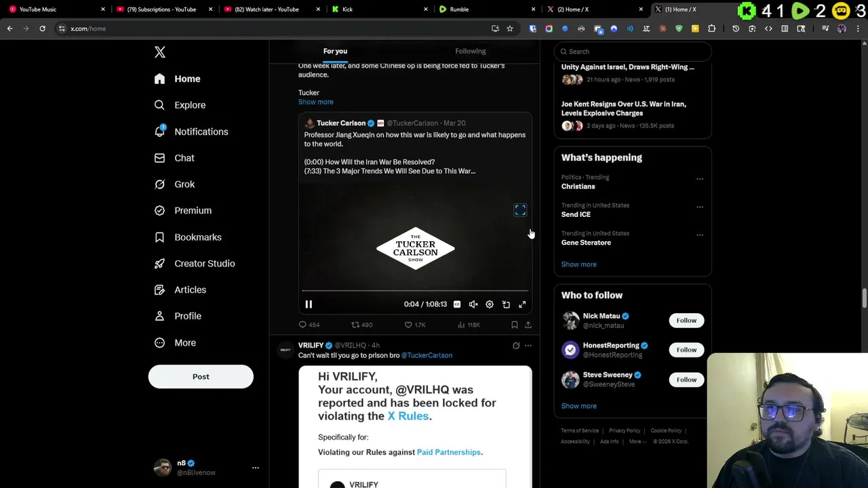Toggle closed captions on video
This screenshot has width=868, height=488.
click(x=457, y=304)
